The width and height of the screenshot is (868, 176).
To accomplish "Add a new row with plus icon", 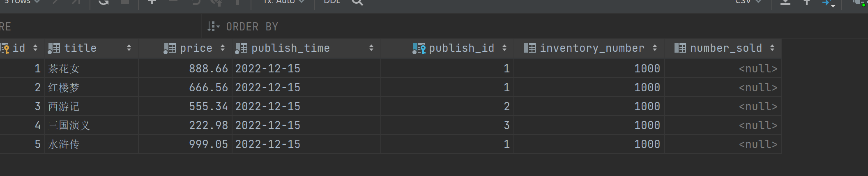I will pyautogui.click(x=152, y=2).
